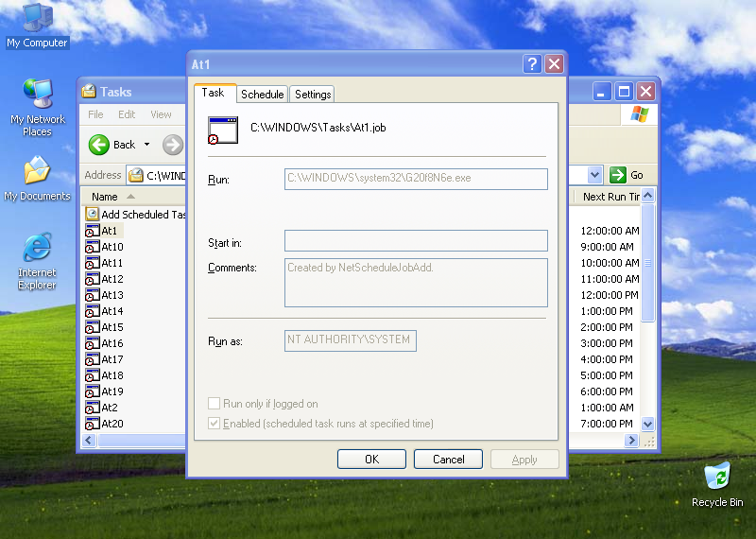Click the Name column sort header
This screenshot has height=539, width=756.
click(132, 197)
